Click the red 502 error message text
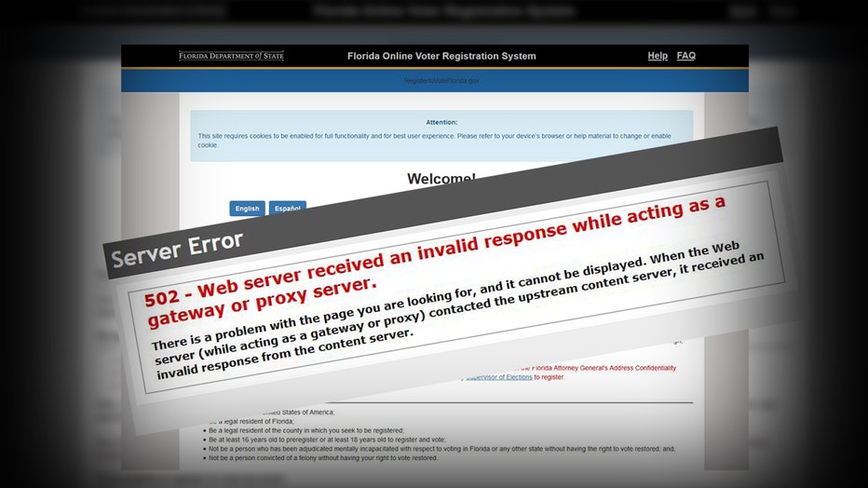The width and height of the screenshot is (868, 488). coord(435,261)
